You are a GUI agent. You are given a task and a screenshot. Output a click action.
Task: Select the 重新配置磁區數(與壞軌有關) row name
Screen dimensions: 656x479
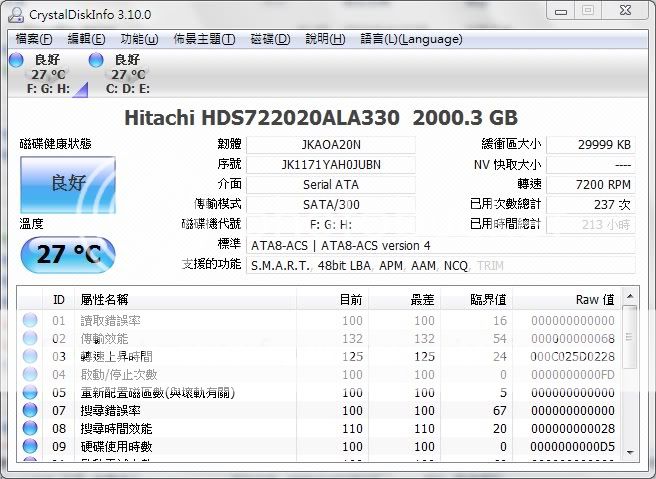click(158, 393)
